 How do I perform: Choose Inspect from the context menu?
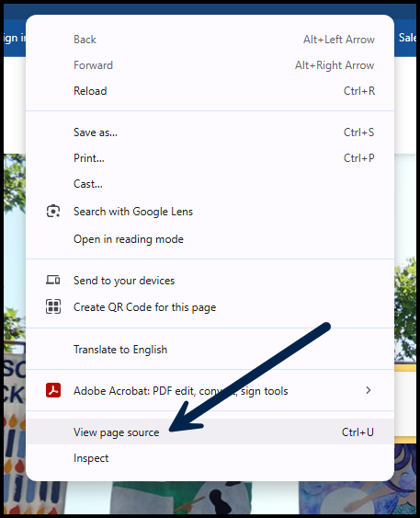210,458
